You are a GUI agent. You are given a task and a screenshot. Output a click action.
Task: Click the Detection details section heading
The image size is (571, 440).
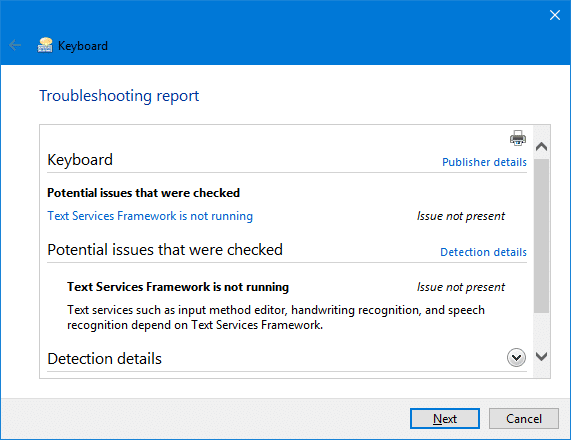click(105, 359)
